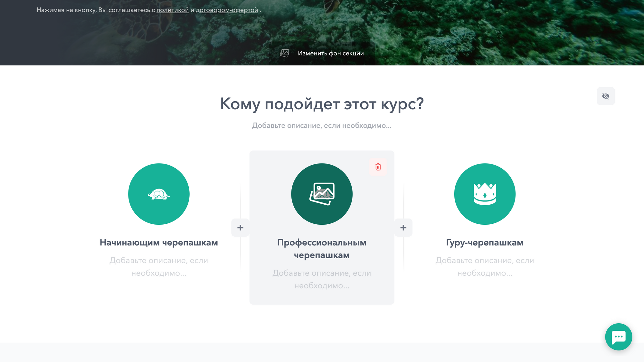
Task: Click the picture icon beside 'Изменить фон секции'
Action: click(x=284, y=53)
